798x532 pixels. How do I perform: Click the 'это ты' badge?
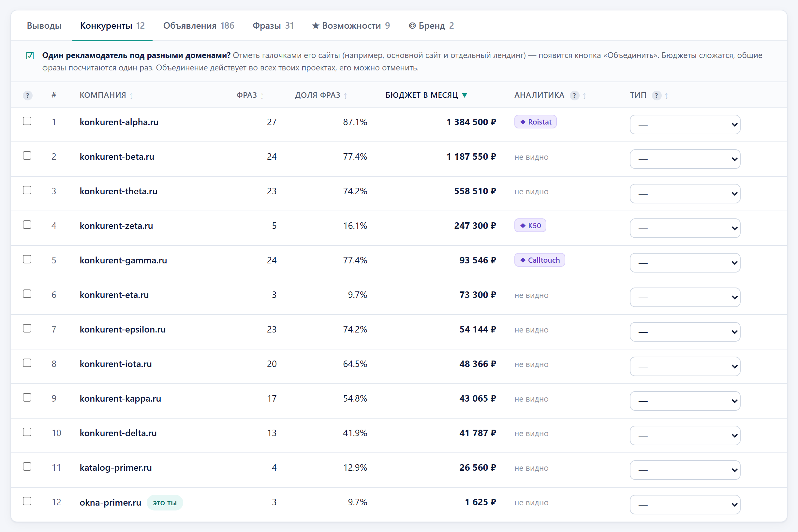165,503
